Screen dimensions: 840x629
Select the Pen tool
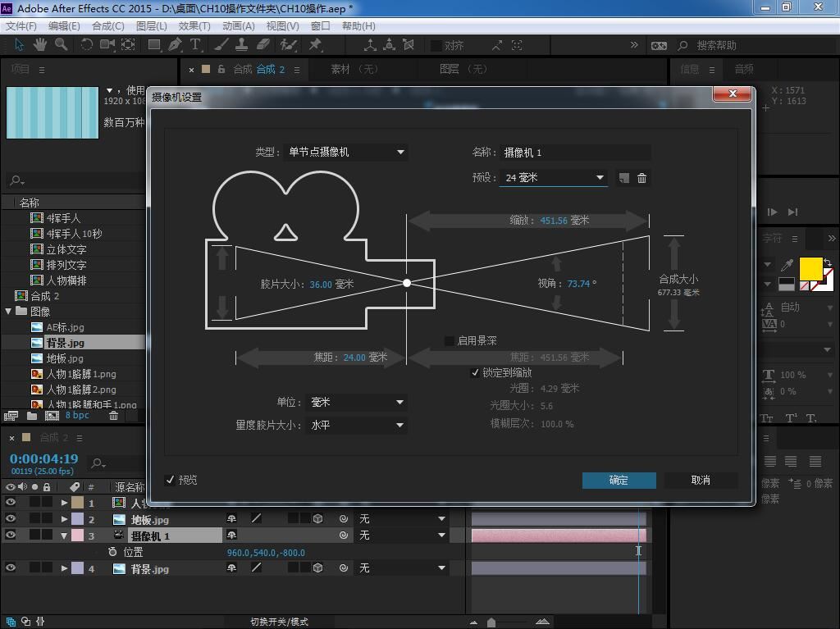click(175, 45)
